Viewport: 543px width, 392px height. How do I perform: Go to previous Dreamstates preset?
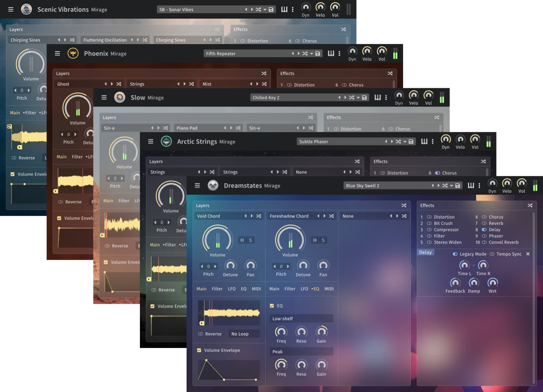tap(433, 186)
